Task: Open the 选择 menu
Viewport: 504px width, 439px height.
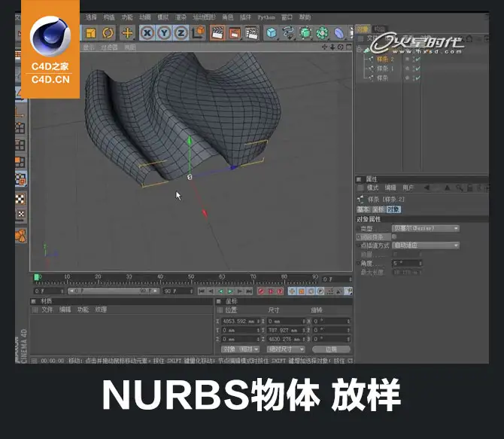Action: [x=91, y=17]
